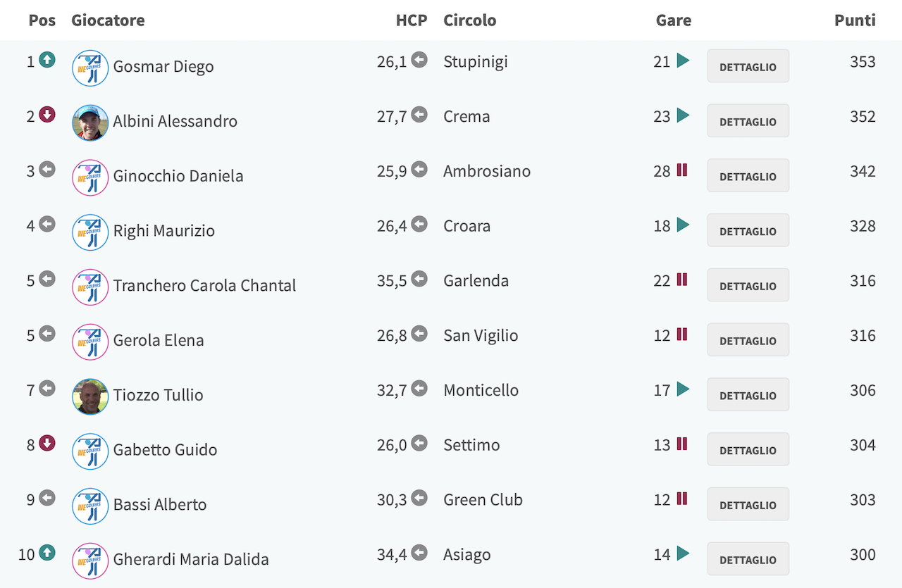Click the green up arrow beside position 1
Image resolution: width=902 pixels, height=588 pixels.
(x=47, y=61)
